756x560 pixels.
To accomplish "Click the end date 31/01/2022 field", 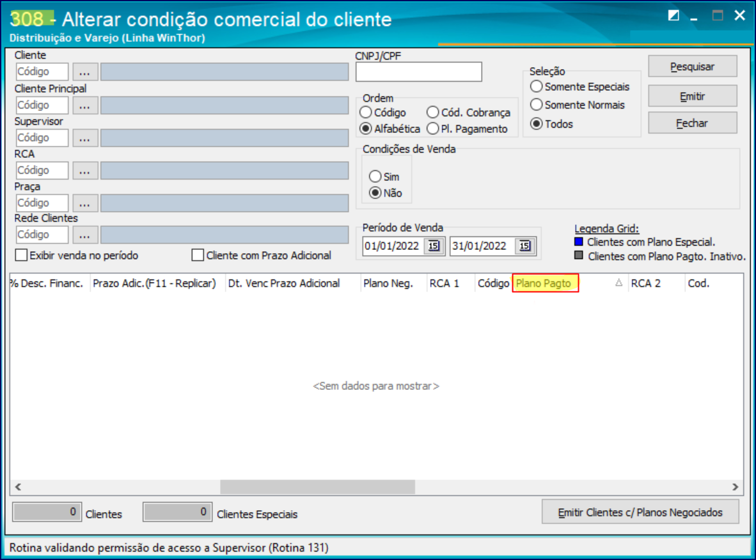I will point(482,245).
